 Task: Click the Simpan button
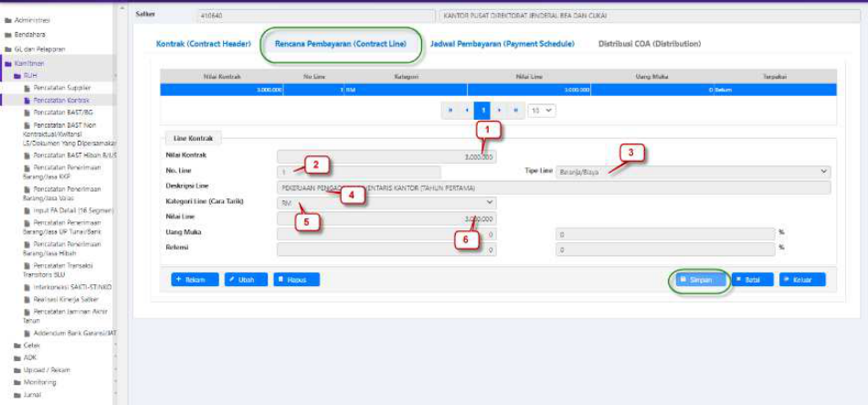click(x=700, y=280)
